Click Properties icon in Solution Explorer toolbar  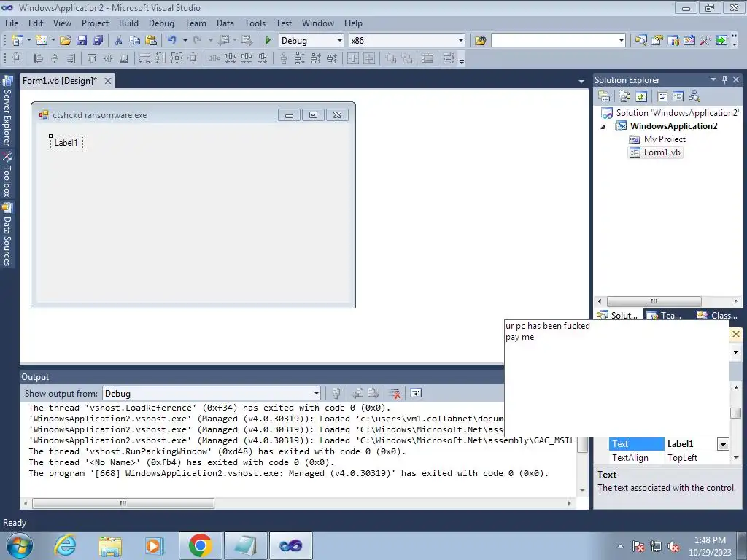click(604, 97)
